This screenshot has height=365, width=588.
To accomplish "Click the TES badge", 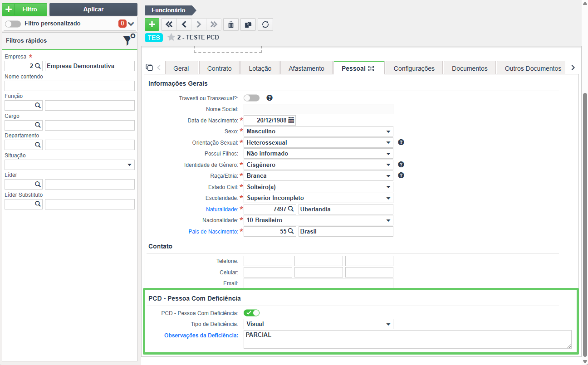I will click(x=154, y=38).
